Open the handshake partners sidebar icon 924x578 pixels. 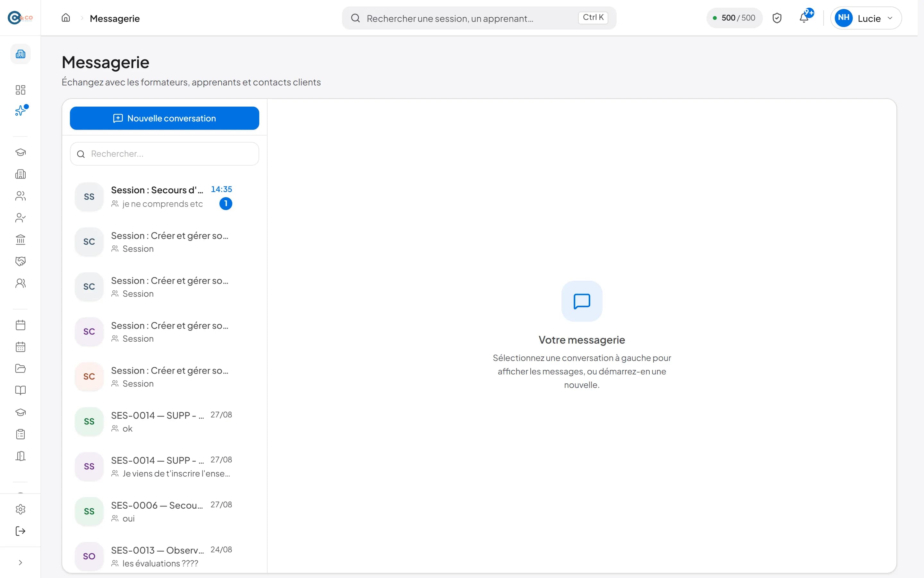click(x=21, y=261)
